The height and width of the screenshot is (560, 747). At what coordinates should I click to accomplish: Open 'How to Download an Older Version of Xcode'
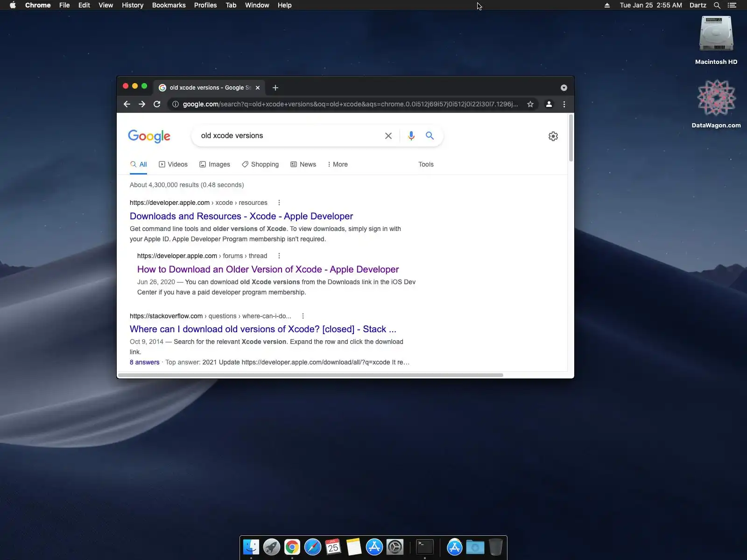[x=268, y=269]
